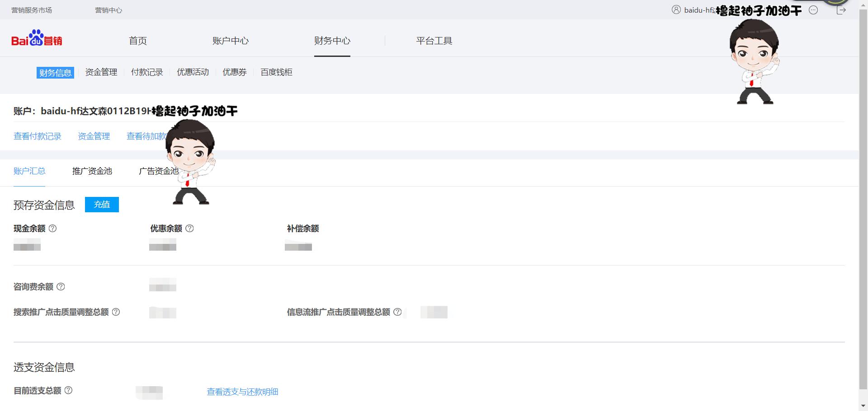Open help tooltip next to 现金余额

coord(53,229)
